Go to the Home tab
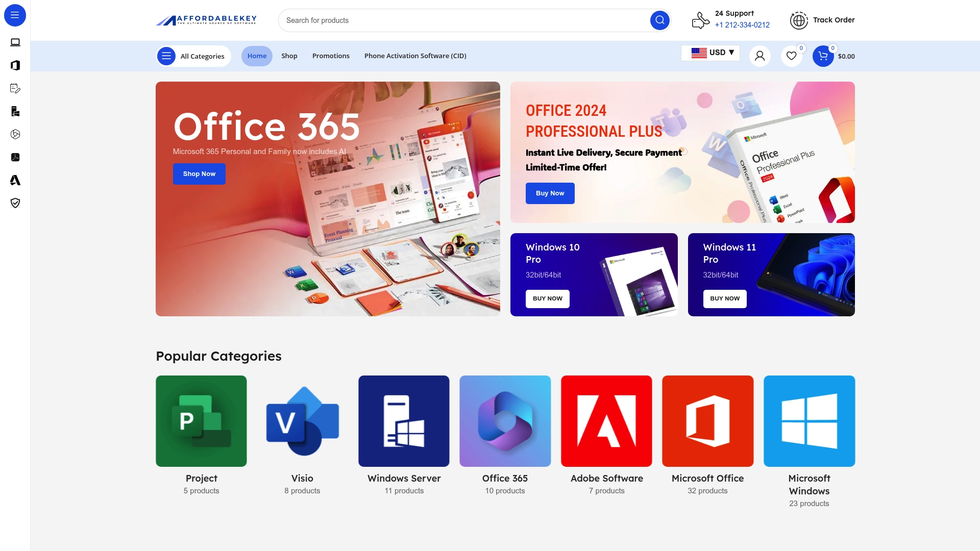This screenshot has width=980, height=551. coord(257,56)
